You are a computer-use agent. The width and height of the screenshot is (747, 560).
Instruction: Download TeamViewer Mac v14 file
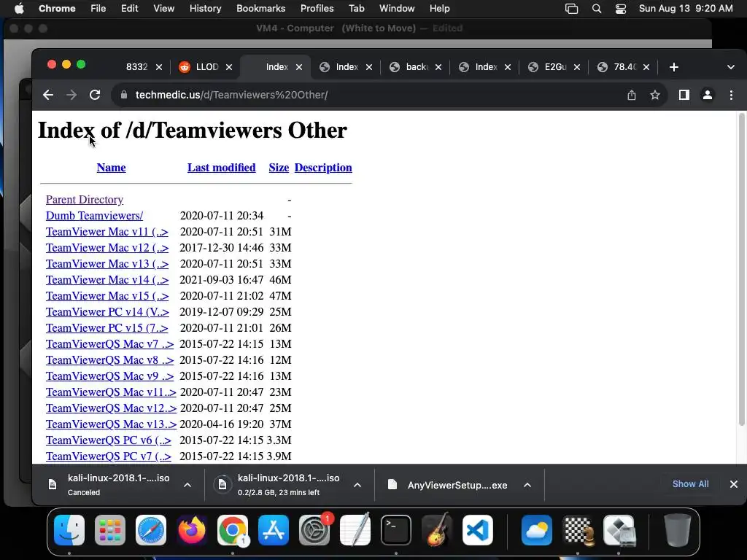click(x=107, y=280)
